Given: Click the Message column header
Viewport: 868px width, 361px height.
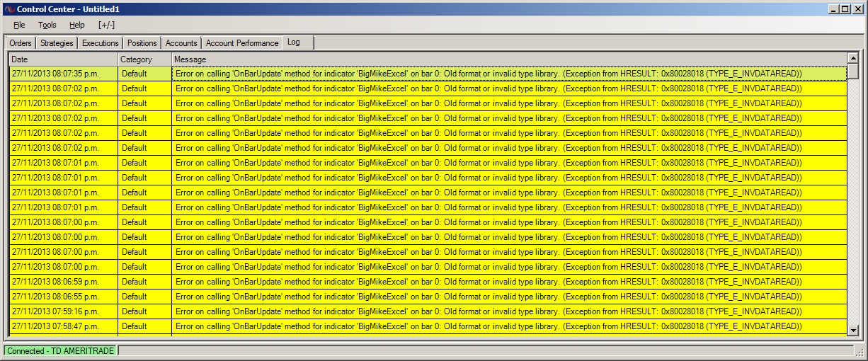Looking at the screenshot, I should pyautogui.click(x=509, y=59).
